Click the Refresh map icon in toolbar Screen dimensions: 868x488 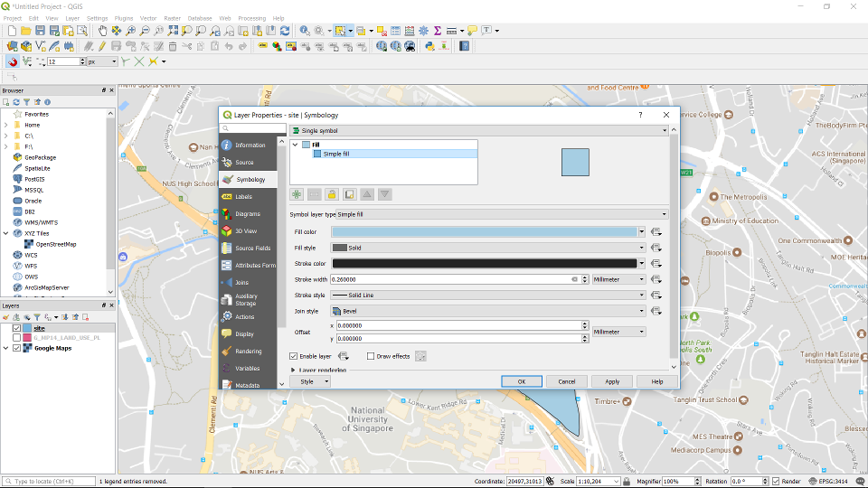[x=285, y=31]
